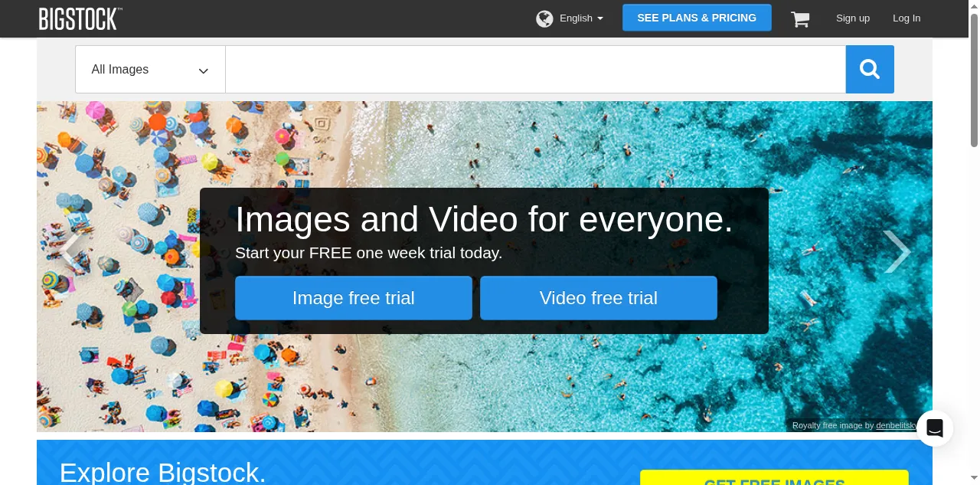This screenshot has width=980, height=485.
Task: Click the 'Explore Bigstock.' heading
Action: pos(163,472)
